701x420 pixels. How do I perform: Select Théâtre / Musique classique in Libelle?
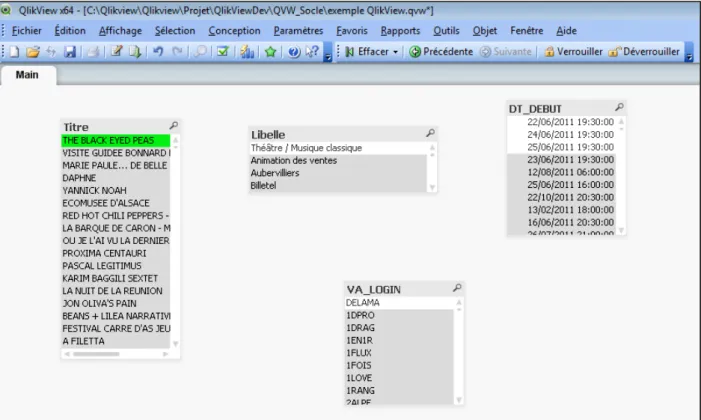coord(338,148)
